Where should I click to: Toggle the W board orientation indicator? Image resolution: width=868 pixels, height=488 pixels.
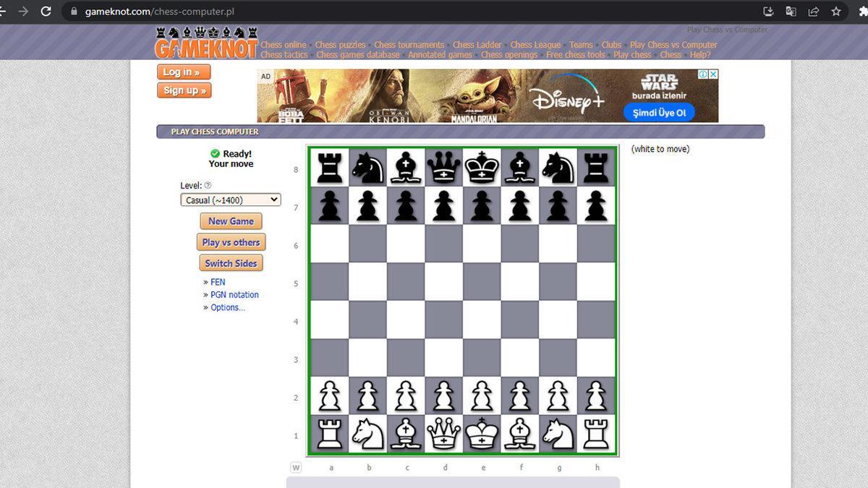tap(296, 468)
